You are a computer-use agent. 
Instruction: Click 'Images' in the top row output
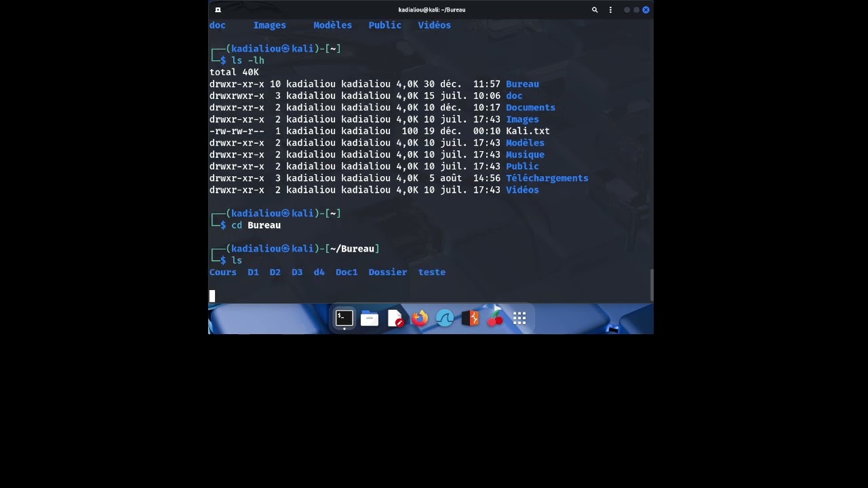[x=270, y=25]
